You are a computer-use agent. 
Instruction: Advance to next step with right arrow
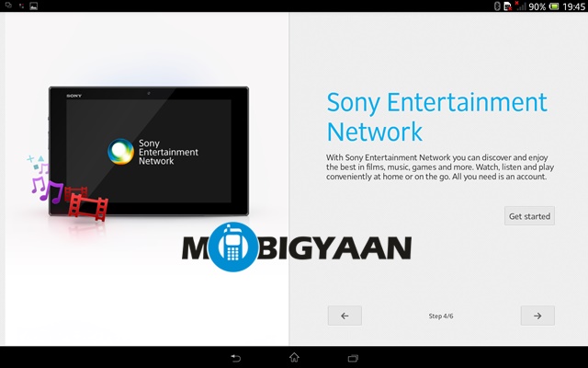tap(537, 316)
